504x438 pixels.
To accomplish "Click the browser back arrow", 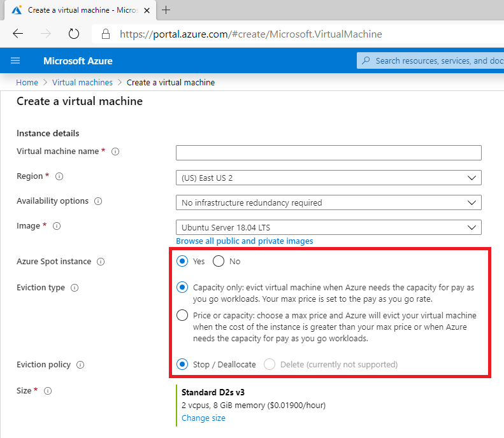I will coord(18,33).
